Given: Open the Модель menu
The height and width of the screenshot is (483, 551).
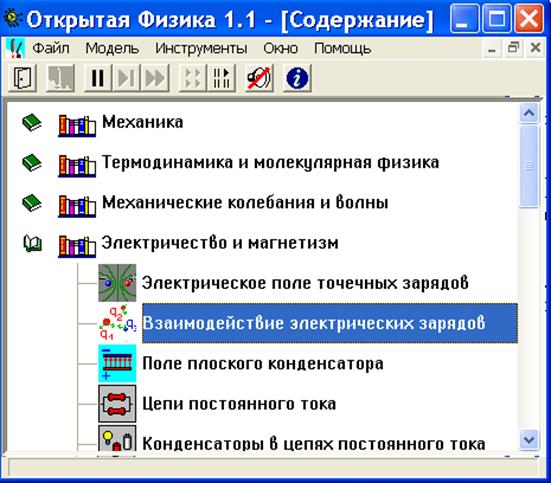Looking at the screenshot, I should (112, 48).
